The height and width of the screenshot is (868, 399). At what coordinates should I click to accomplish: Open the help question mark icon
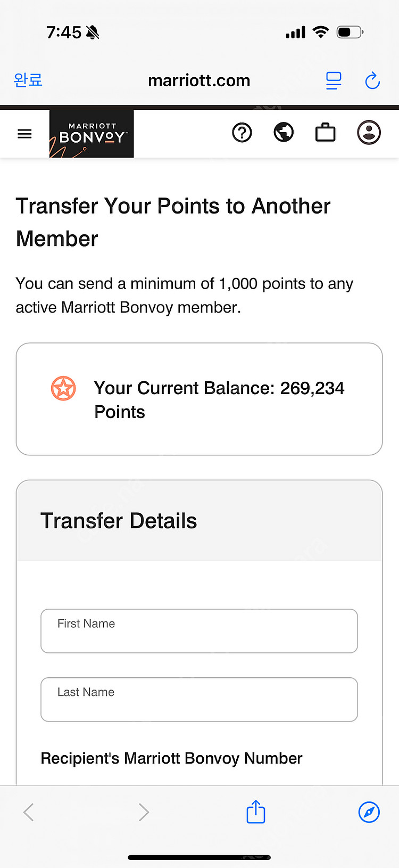click(242, 133)
